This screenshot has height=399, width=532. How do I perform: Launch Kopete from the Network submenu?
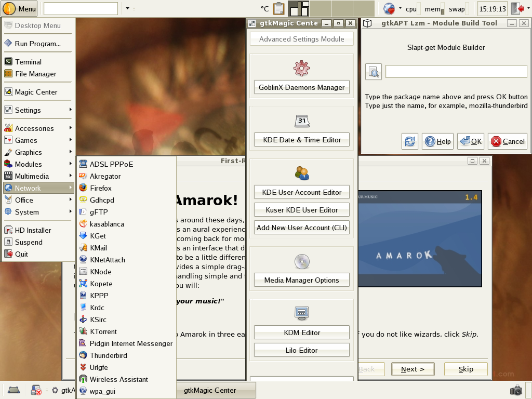pos(126,284)
